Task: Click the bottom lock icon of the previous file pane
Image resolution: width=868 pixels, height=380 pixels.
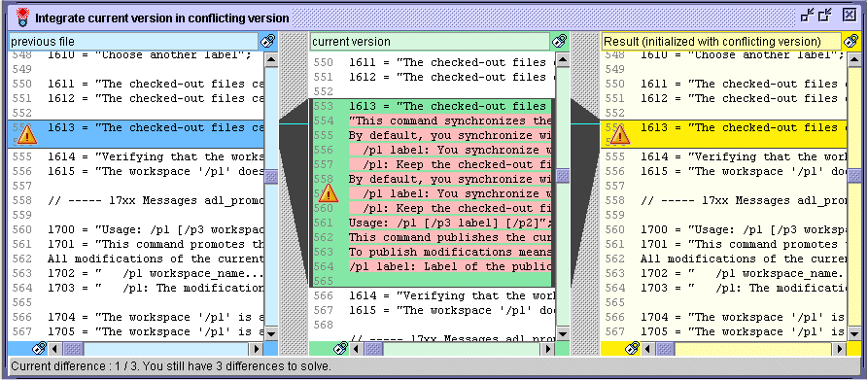Action: pos(39,349)
